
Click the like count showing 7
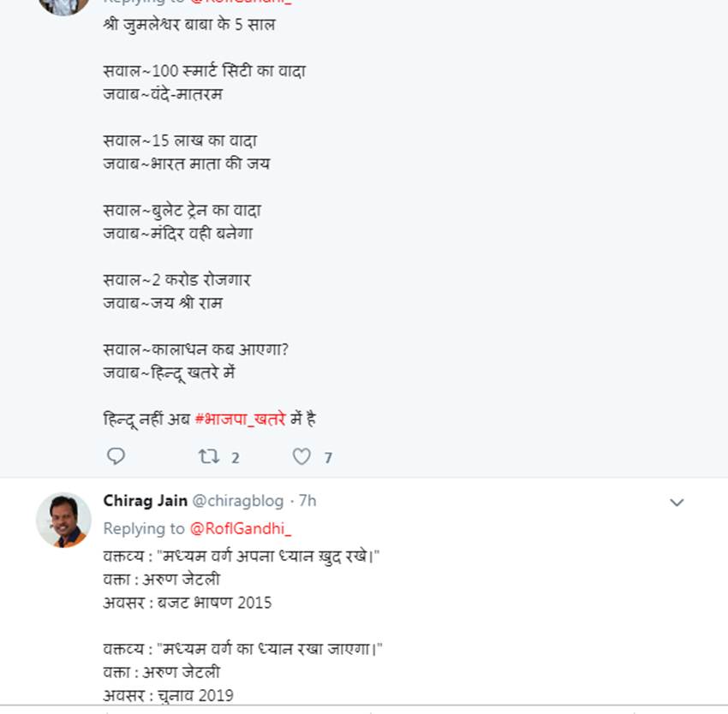[327, 458]
